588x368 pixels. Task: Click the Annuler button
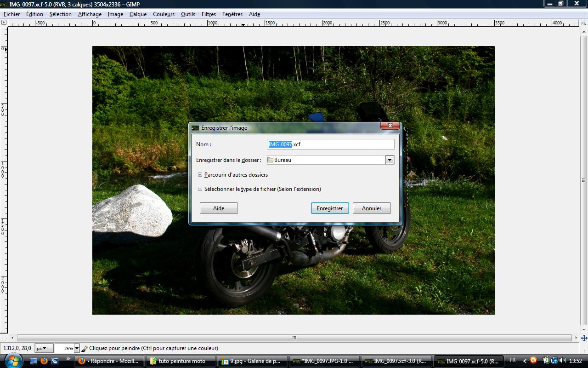pyautogui.click(x=372, y=208)
